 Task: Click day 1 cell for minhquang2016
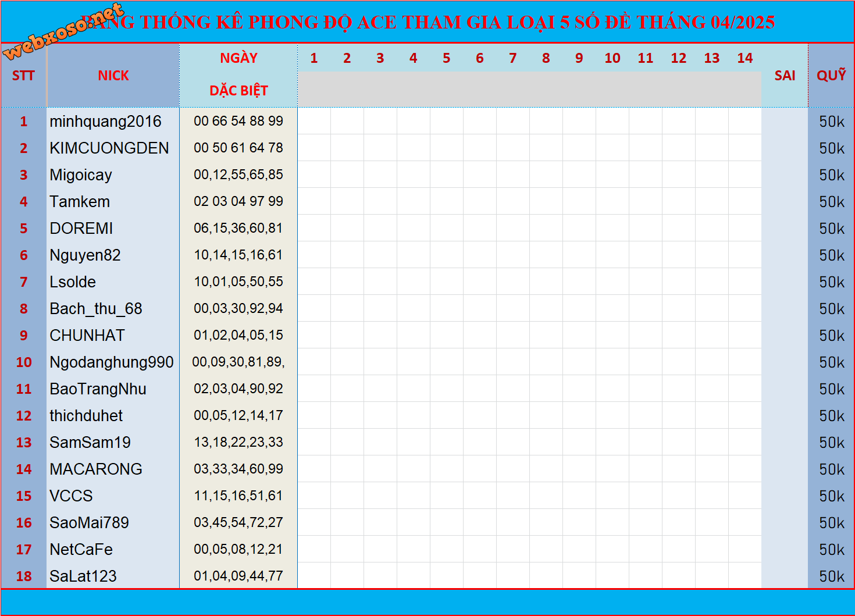pos(314,121)
